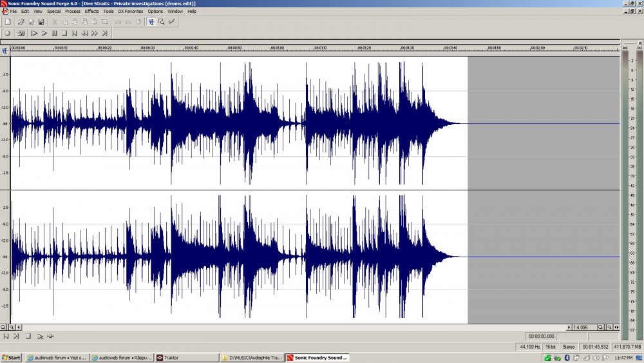Toggle Loop Playback mode button
This screenshot has width=644, height=363.
click(x=21, y=34)
